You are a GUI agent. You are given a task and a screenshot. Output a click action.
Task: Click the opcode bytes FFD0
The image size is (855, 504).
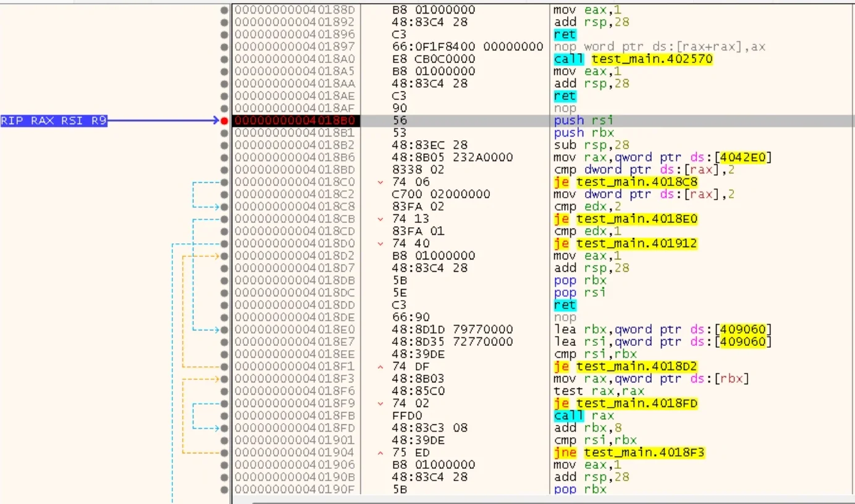click(407, 416)
